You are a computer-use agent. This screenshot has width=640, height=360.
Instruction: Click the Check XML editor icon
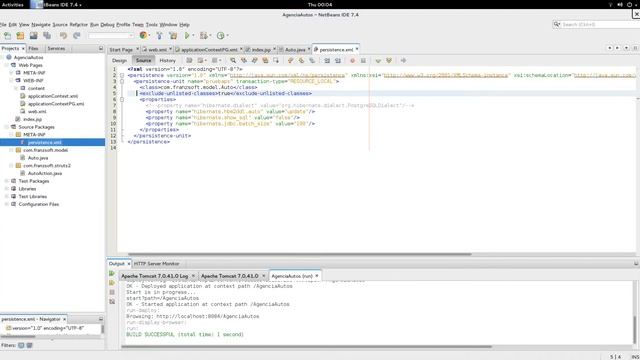(378, 60)
